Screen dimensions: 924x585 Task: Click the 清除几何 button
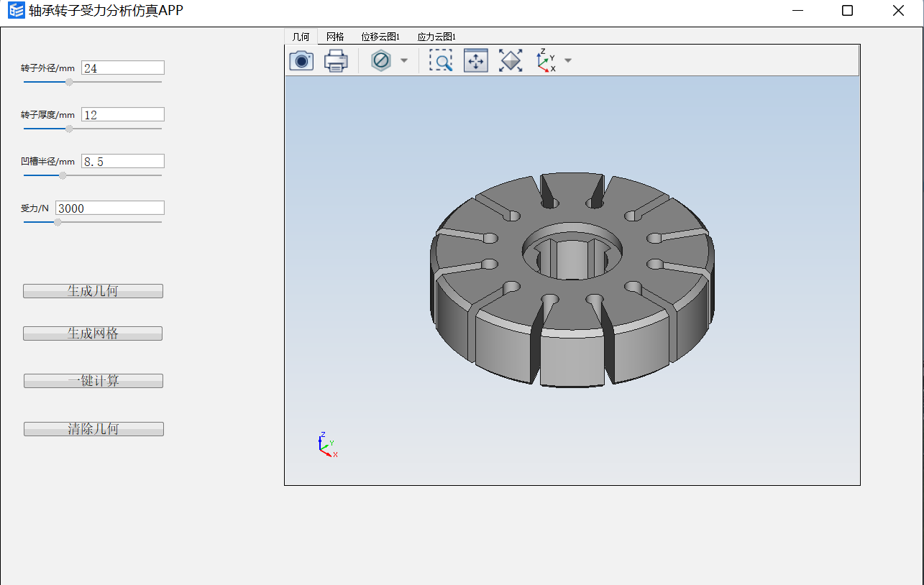click(93, 429)
